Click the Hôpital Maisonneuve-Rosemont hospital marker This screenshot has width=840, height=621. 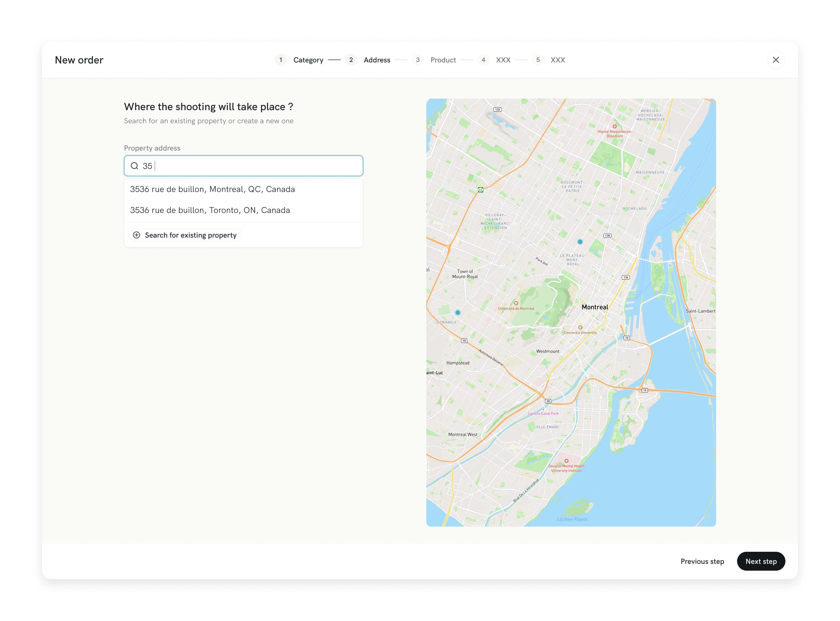click(x=614, y=127)
